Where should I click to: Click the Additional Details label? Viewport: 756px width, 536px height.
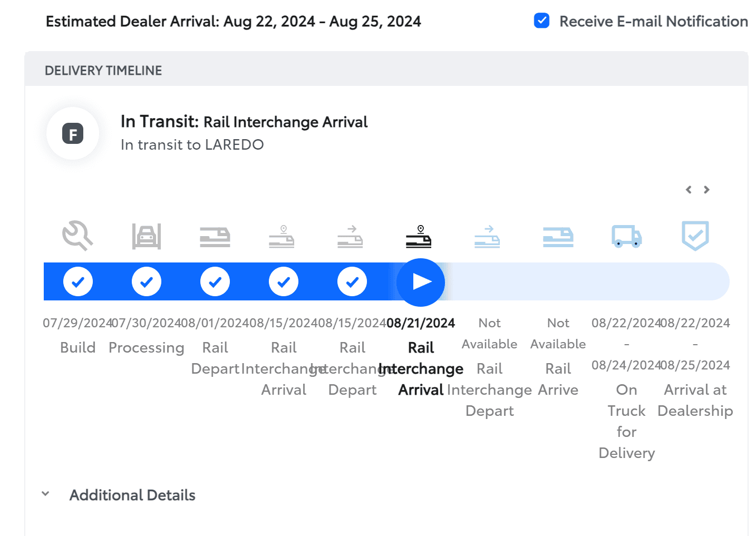[x=132, y=495]
